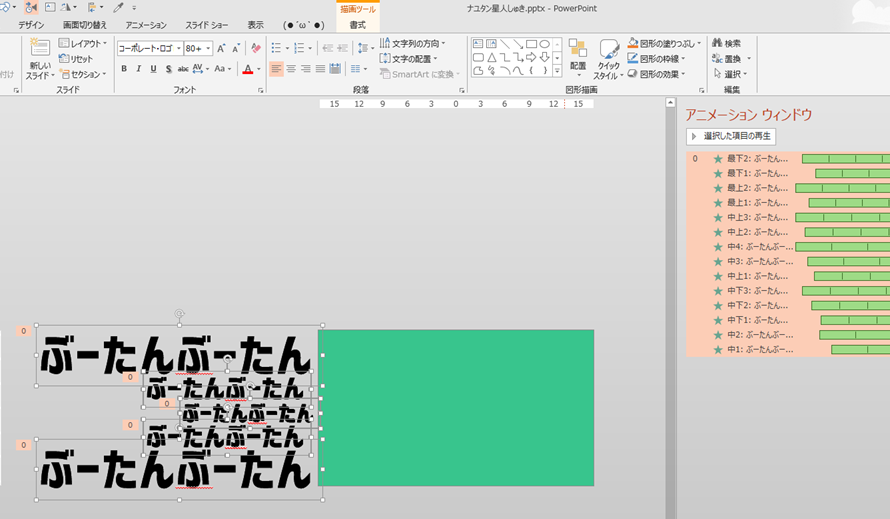Select the rounded rectangle shape

(x=478, y=57)
